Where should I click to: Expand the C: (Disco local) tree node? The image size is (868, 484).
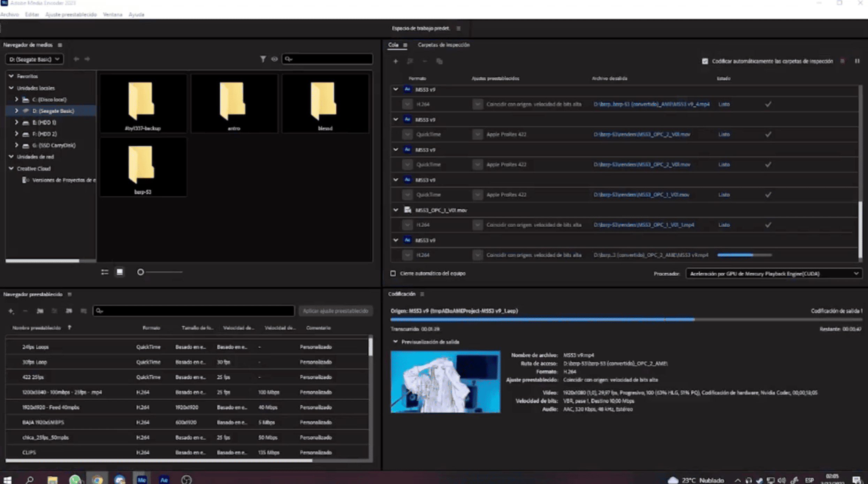[x=16, y=99]
